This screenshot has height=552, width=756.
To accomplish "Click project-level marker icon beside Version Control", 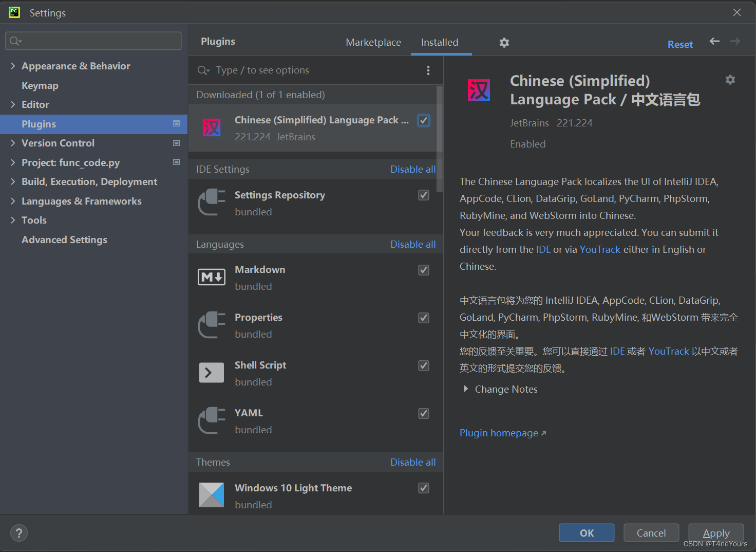I will 177,143.
